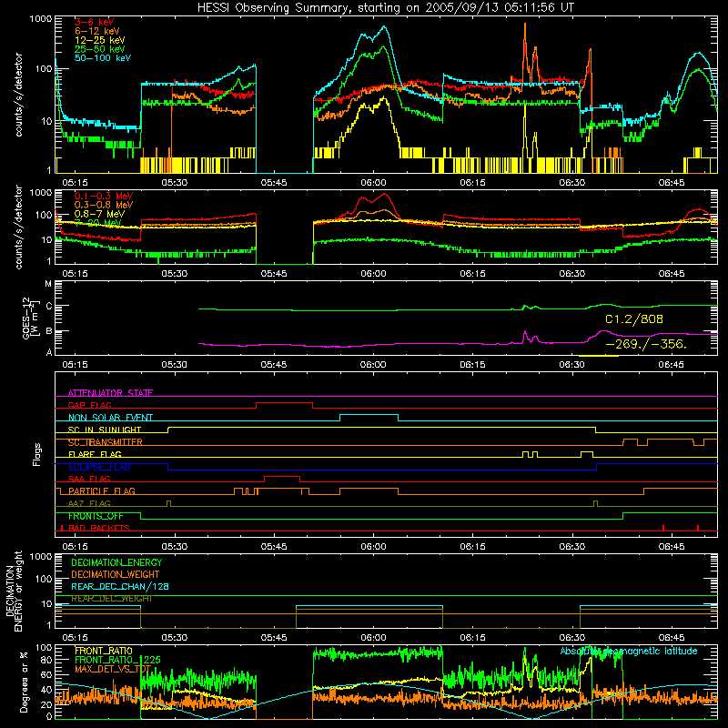Select the orange 6-12 keV legend label
This screenshot has height=728, width=728.
[97, 31]
